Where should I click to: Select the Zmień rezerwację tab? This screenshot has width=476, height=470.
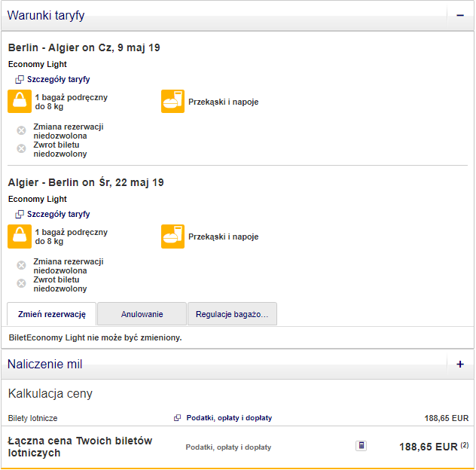pos(52,314)
